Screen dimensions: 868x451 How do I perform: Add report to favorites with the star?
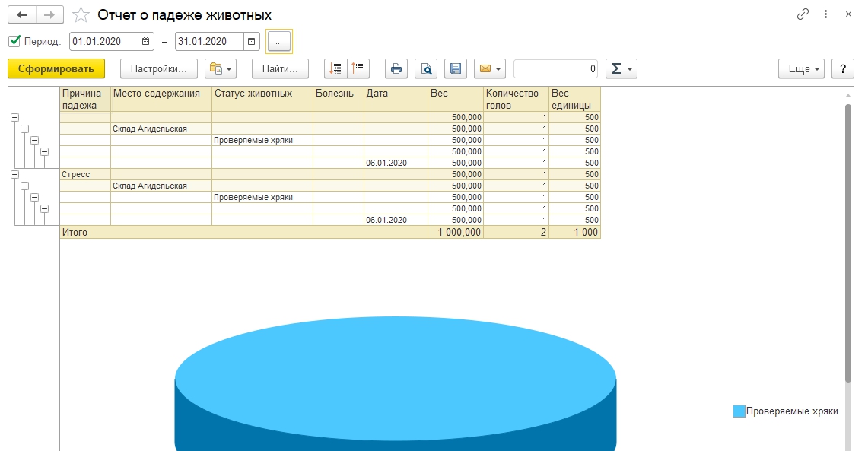[x=81, y=15]
